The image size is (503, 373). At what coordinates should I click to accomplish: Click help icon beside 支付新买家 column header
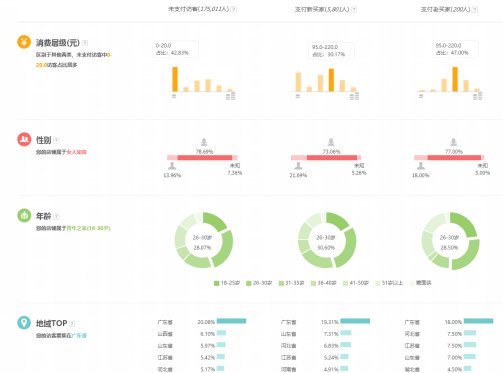[354, 9]
